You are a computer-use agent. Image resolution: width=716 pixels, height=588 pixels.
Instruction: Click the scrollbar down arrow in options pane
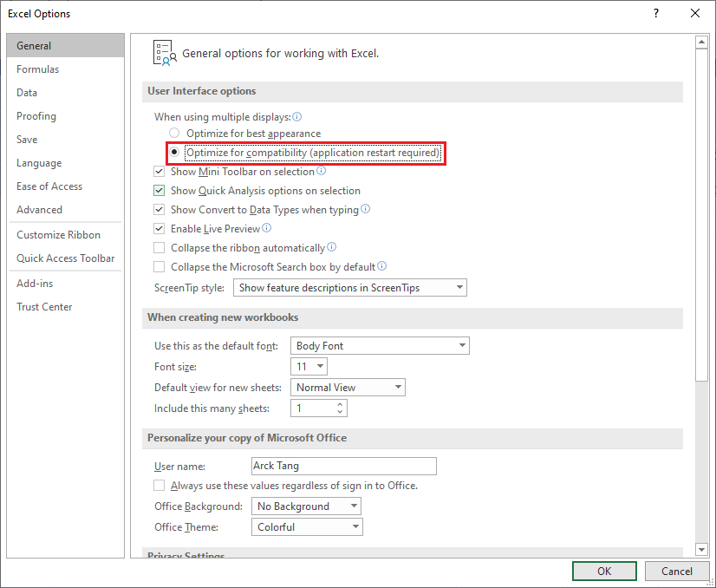click(x=701, y=549)
